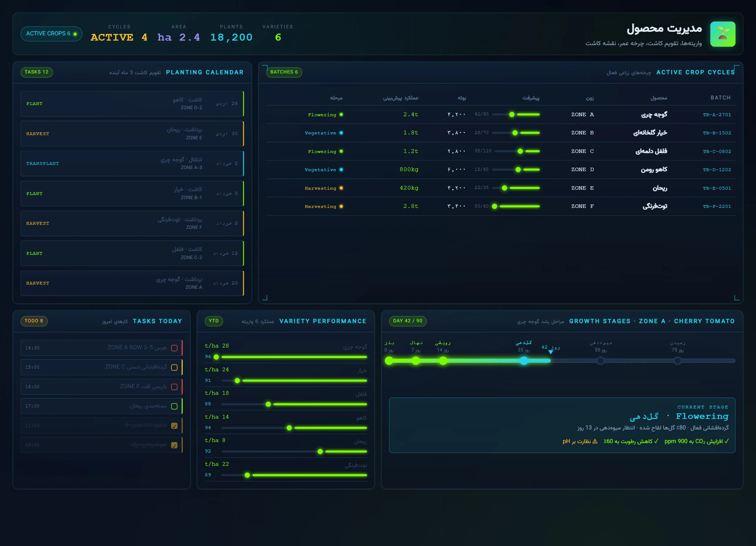Screen dimensions: 756x546
Task: Click the ZONE F progress slider 50/60
Action: [x=516, y=206]
